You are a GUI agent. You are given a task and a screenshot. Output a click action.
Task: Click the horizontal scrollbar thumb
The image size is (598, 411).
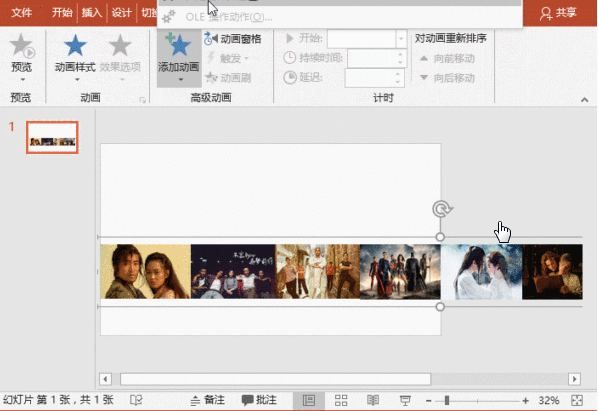(x=275, y=379)
